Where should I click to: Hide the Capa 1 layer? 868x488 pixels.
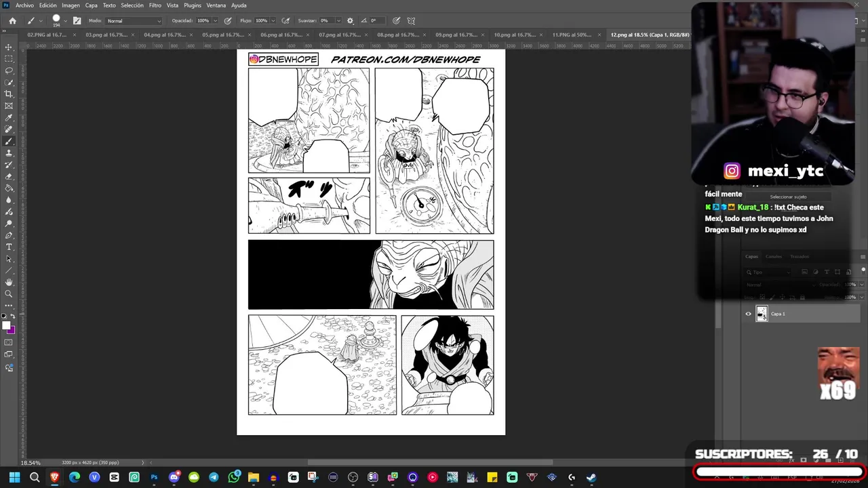(x=749, y=314)
